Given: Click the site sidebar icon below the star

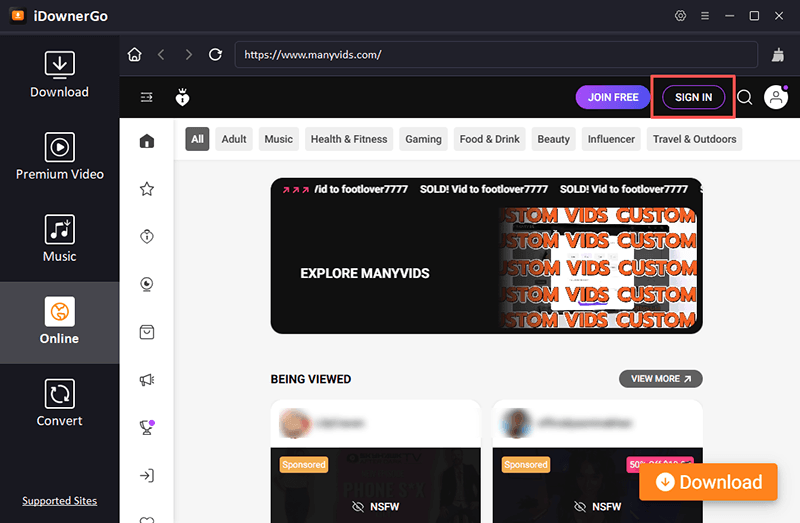Looking at the screenshot, I should 147,236.
